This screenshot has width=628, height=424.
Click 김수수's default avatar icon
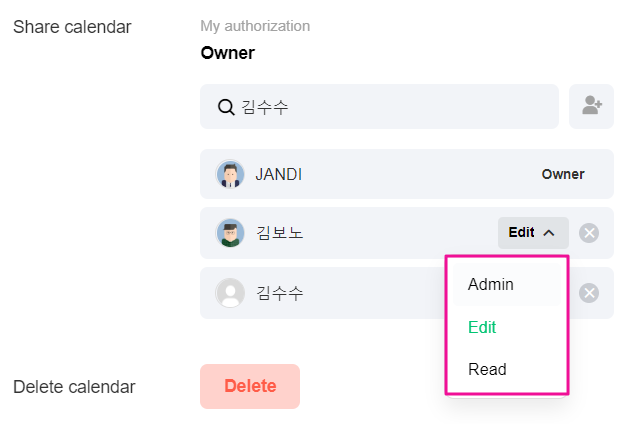pos(230,293)
